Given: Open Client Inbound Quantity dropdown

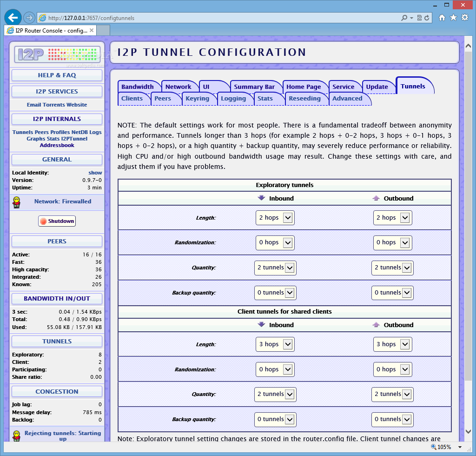Looking at the screenshot, I should pyautogui.click(x=275, y=394).
